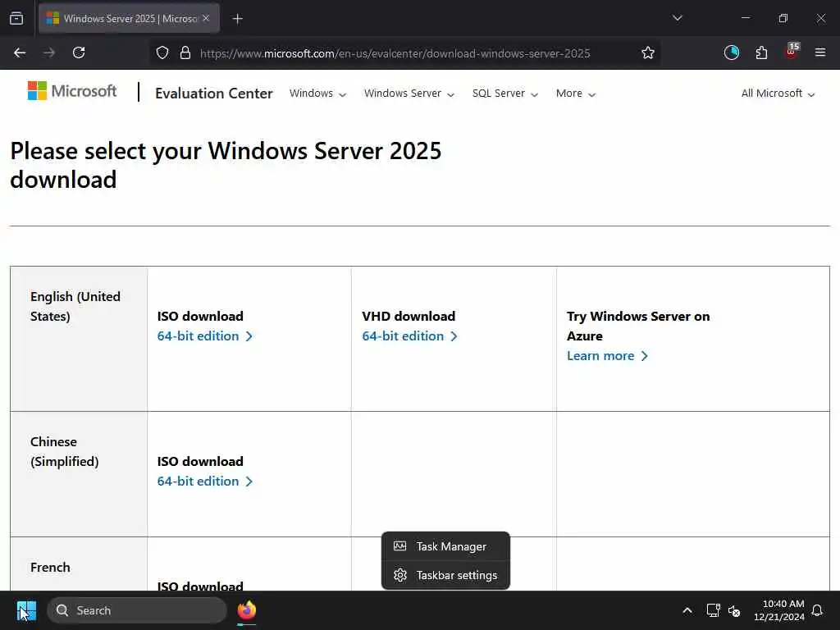Screen dimensions: 840x630
Task: Open Chinese (Simplified) ISO 64-bit edition link
Action: [204, 481]
